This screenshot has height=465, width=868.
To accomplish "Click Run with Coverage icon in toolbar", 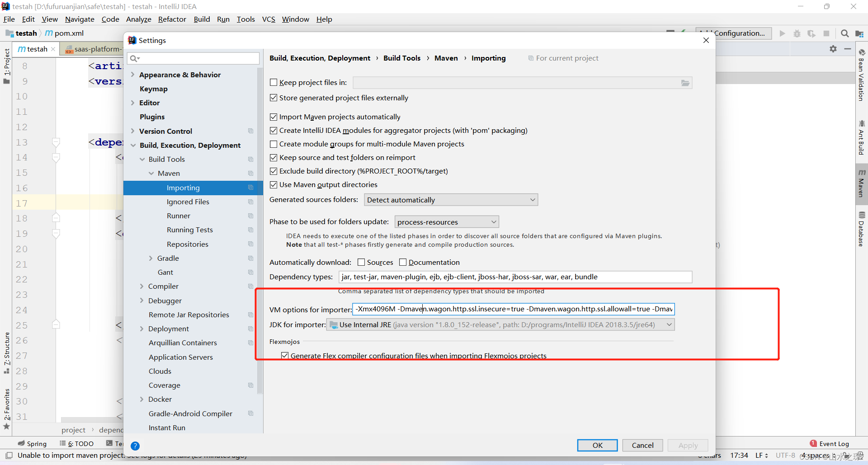I will (811, 33).
